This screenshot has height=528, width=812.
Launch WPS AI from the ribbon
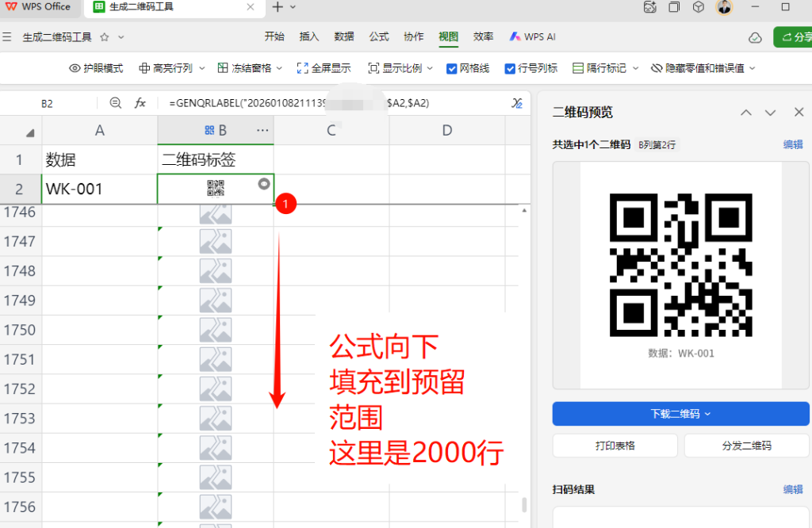(x=532, y=36)
